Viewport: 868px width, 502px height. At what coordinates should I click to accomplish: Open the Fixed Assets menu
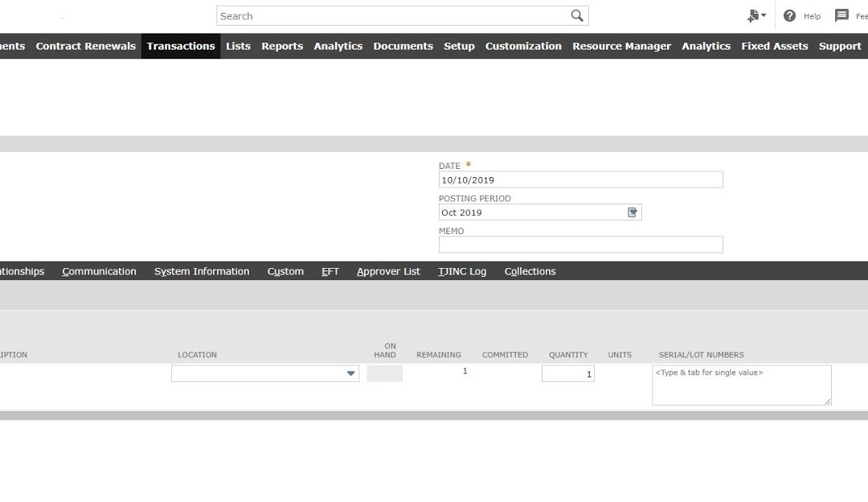click(775, 46)
